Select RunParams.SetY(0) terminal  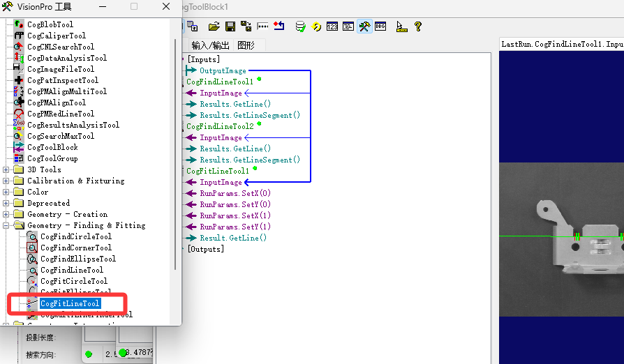pos(235,204)
